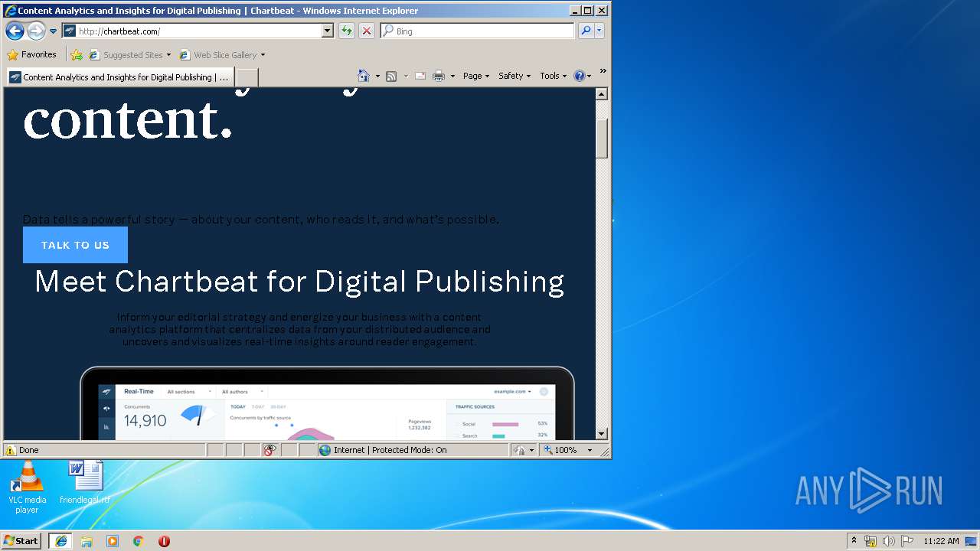Open the Suggested Sites link

[130, 54]
